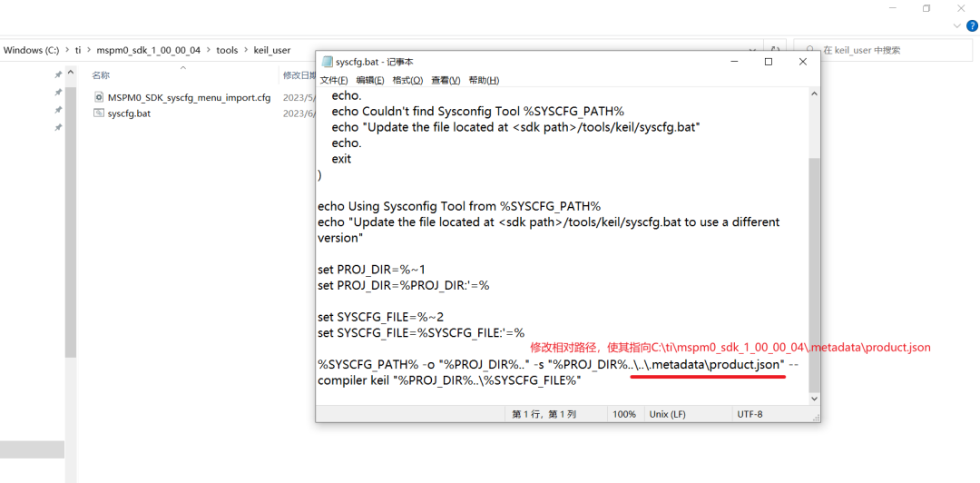980x483 pixels.
Task: Click 第 1 行, 第 1 列 status entry
Action: tap(544, 414)
